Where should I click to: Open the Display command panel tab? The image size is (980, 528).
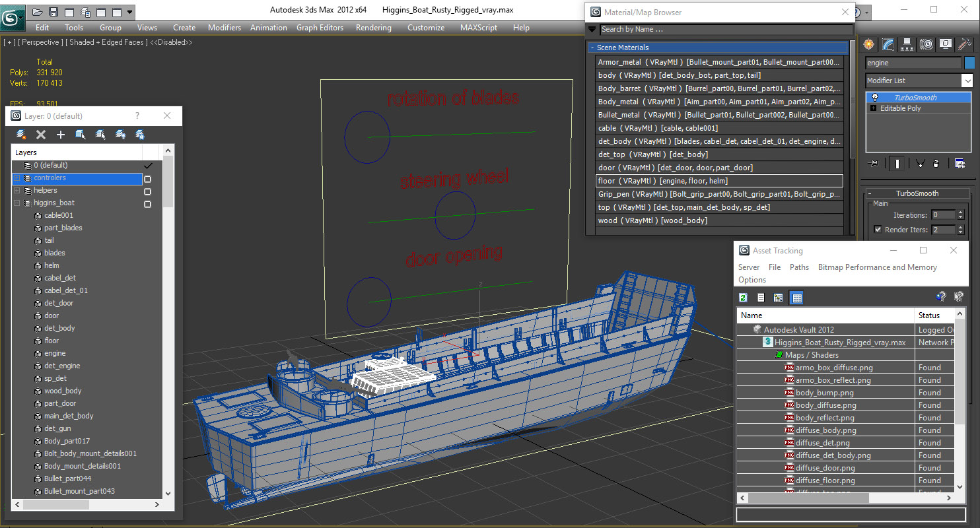click(x=946, y=44)
